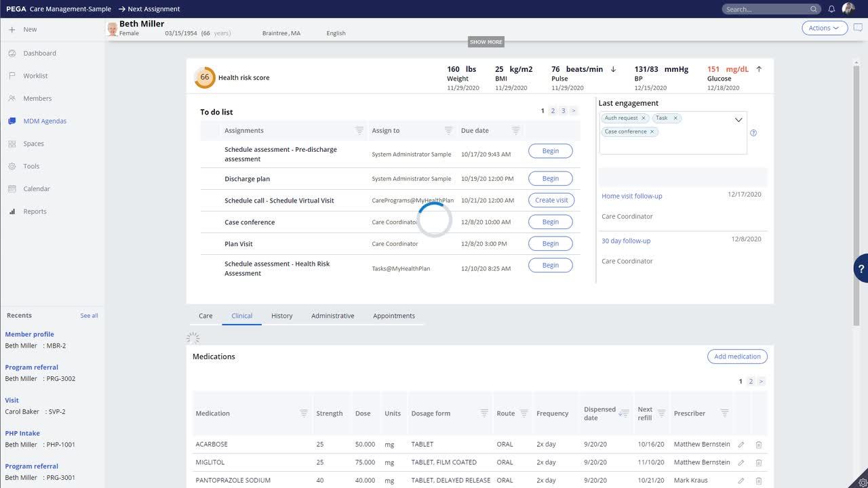Viewport: 868px width, 488px height.
Task: Switch to the History tab
Action: [x=281, y=316]
